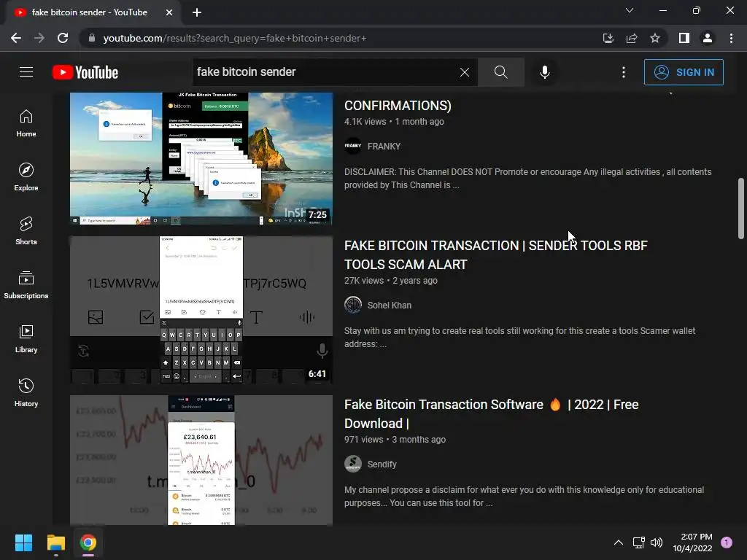The image size is (747, 560).
Task: Open the 6:41 video thumbnail
Action: [x=201, y=309]
